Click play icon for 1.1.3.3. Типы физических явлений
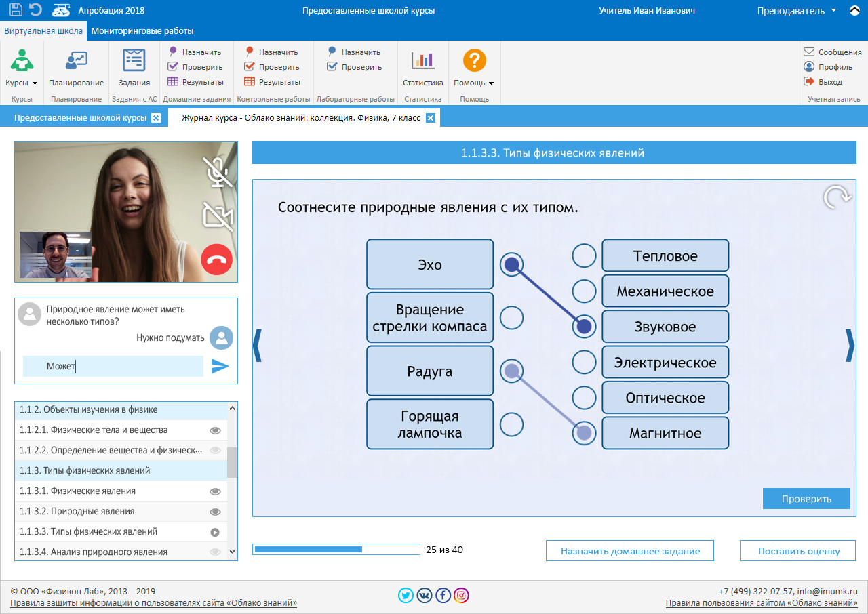Image resolution: width=868 pixels, height=614 pixels. (x=215, y=532)
